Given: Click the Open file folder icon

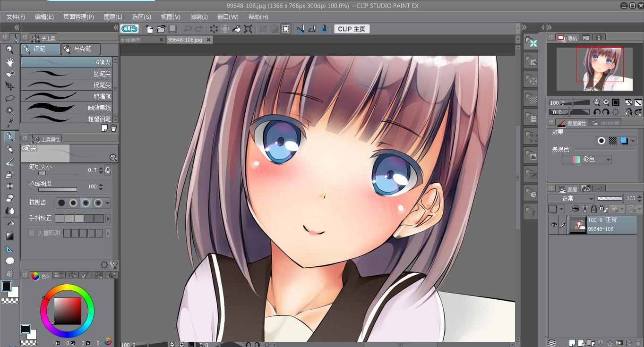Looking at the screenshot, I should [x=161, y=29].
